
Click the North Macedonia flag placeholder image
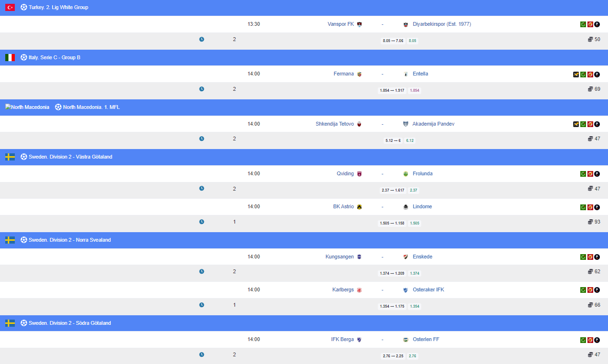pos(27,107)
